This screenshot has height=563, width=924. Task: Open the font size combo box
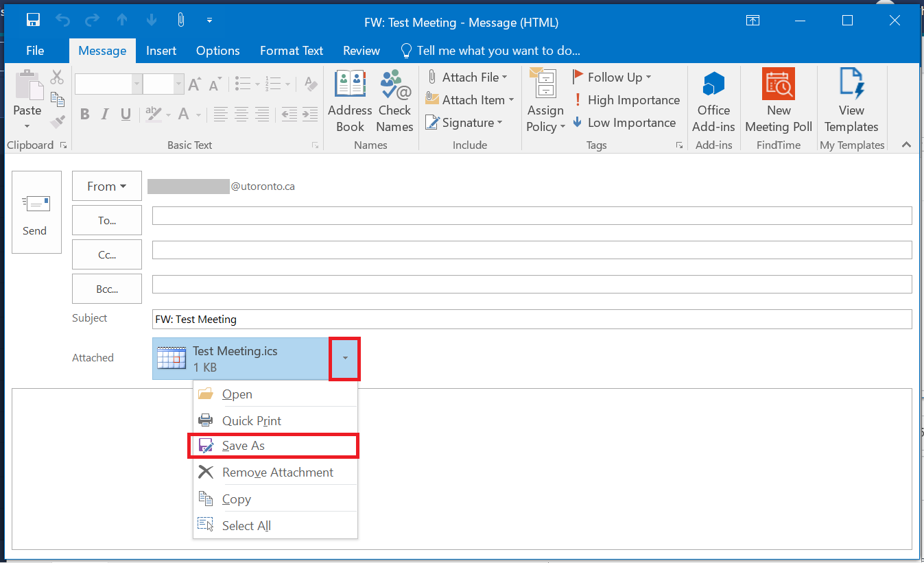163,84
